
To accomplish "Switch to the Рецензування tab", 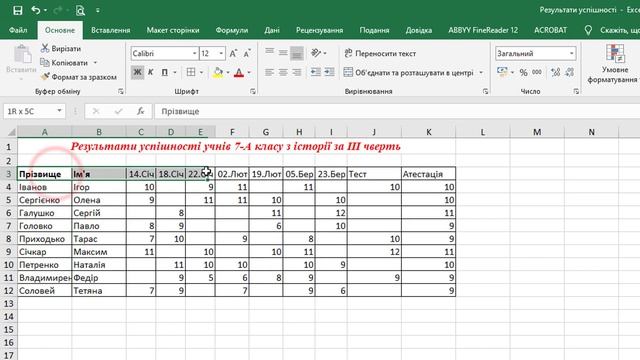I will click(320, 30).
